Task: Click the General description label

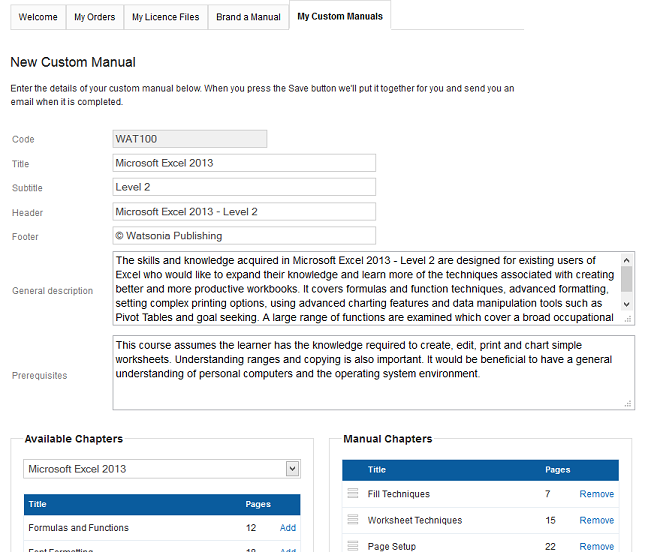Action: click(52, 291)
